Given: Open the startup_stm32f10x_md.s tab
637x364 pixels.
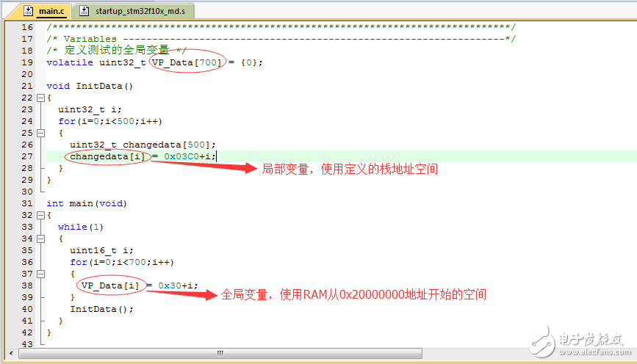Looking at the screenshot, I should [x=134, y=11].
